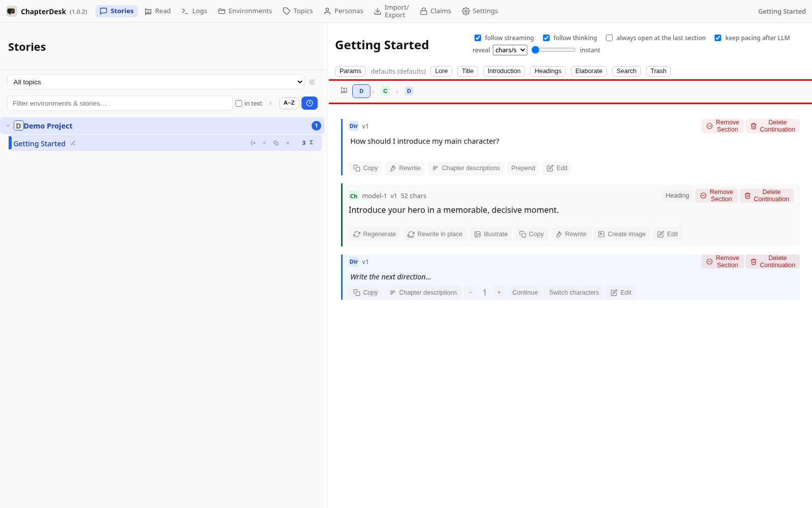Click the duplicate icon on Getting Started row
This screenshot has width=812, height=508.
coord(276,143)
